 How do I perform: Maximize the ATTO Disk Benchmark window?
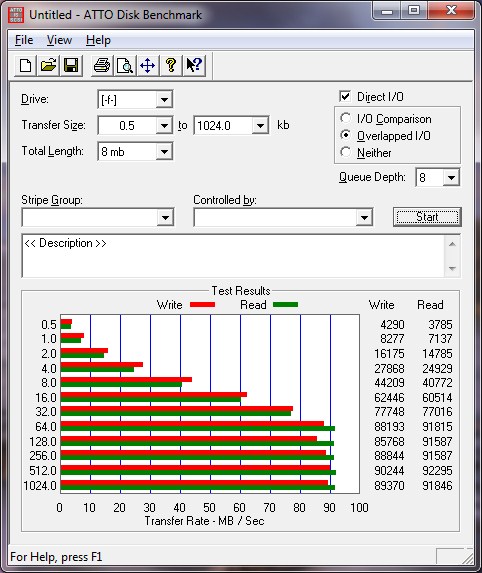[x=414, y=11]
